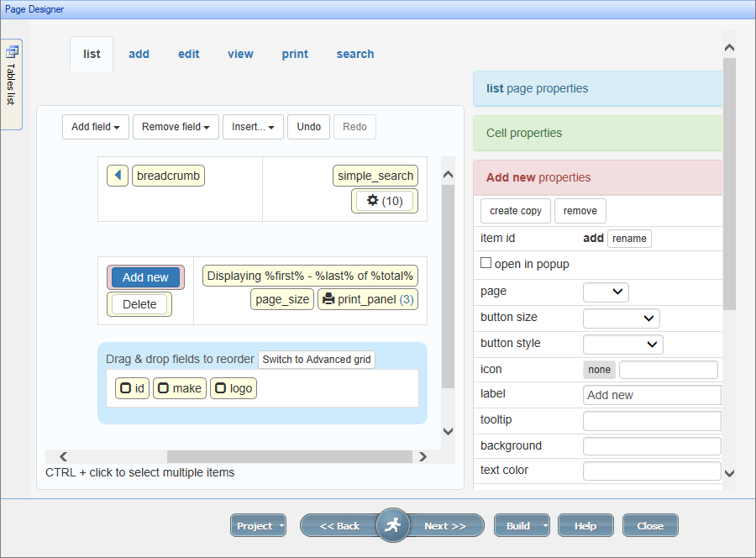The width and height of the screenshot is (756, 558).
Task: Click the create copy button
Action: pyautogui.click(x=516, y=211)
